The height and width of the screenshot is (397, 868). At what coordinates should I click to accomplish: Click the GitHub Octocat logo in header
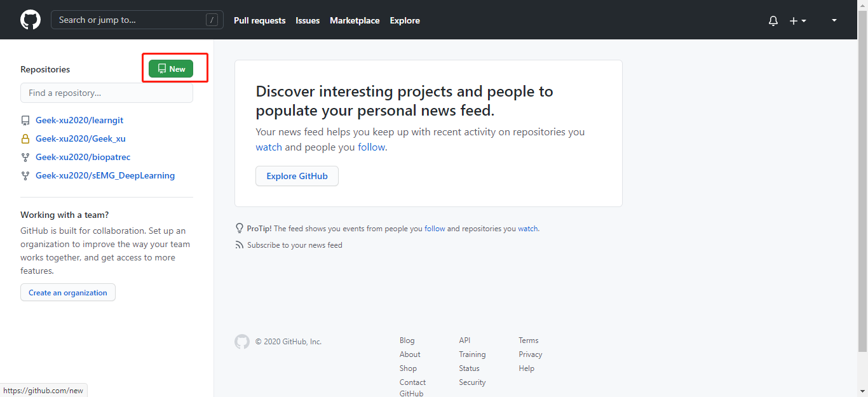tap(30, 20)
